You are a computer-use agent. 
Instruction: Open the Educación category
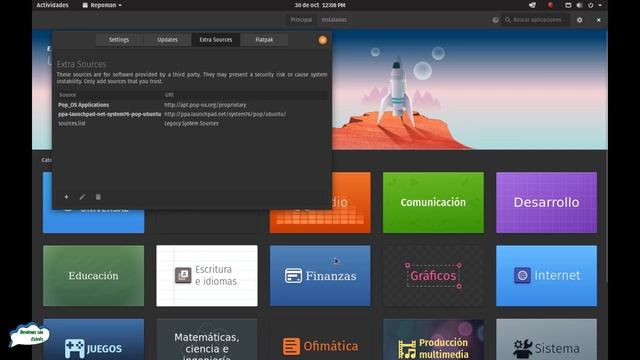click(x=93, y=276)
